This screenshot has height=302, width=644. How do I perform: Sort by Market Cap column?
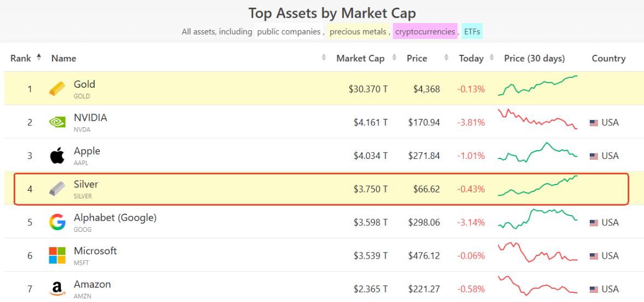click(x=360, y=59)
